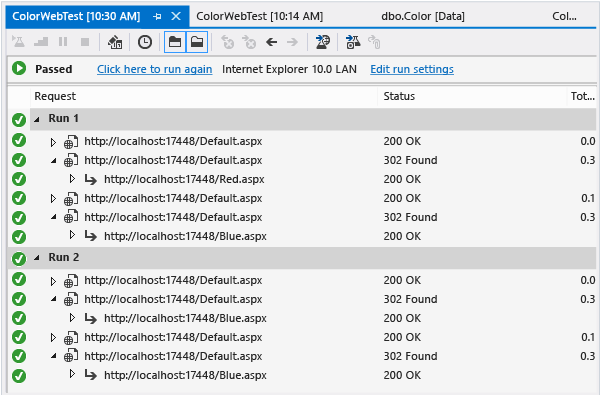Collapse the Run 1 group

tap(37, 119)
